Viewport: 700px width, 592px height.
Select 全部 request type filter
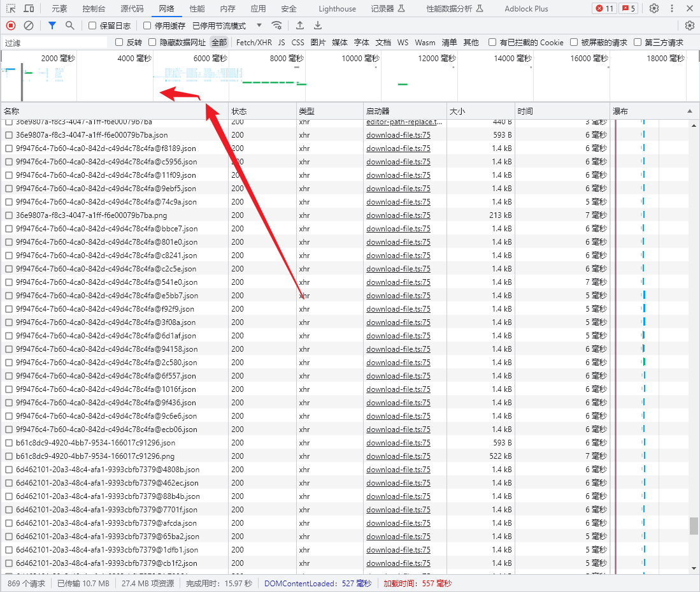point(219,43)
